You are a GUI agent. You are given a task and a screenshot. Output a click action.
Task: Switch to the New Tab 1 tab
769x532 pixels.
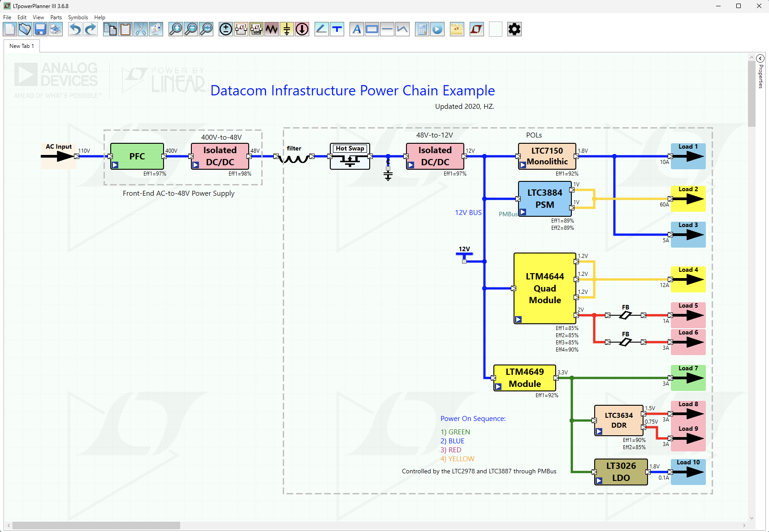22,46
